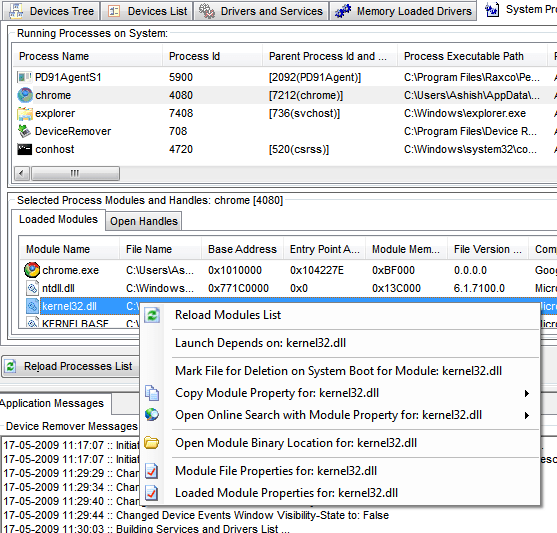
Task: Sort by Parent Process Id column header
Action: [330, 56]
